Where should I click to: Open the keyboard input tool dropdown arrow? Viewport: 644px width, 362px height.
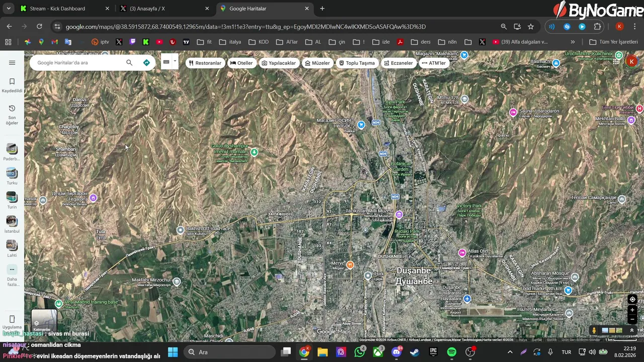pyautogui.click(x=175, y=62)
